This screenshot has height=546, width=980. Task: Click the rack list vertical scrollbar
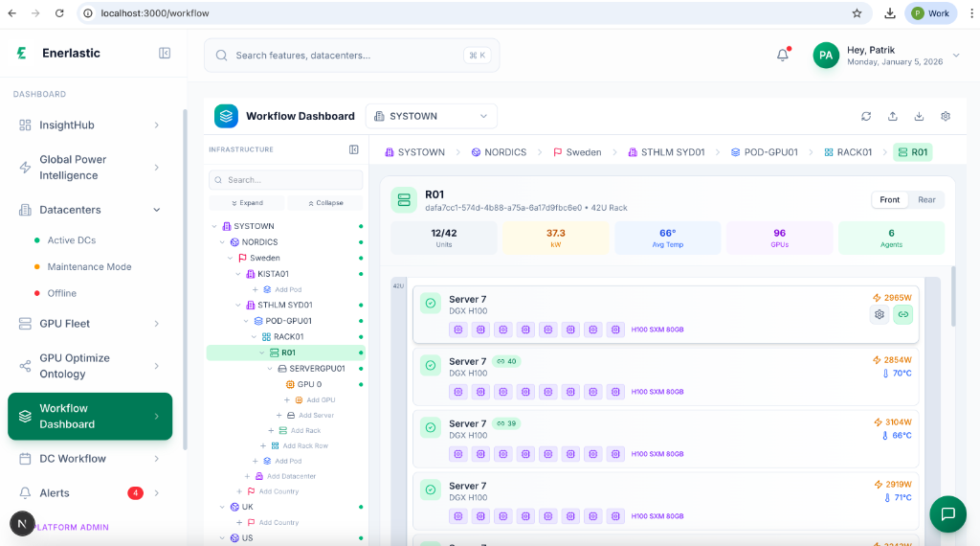point(953,297)
